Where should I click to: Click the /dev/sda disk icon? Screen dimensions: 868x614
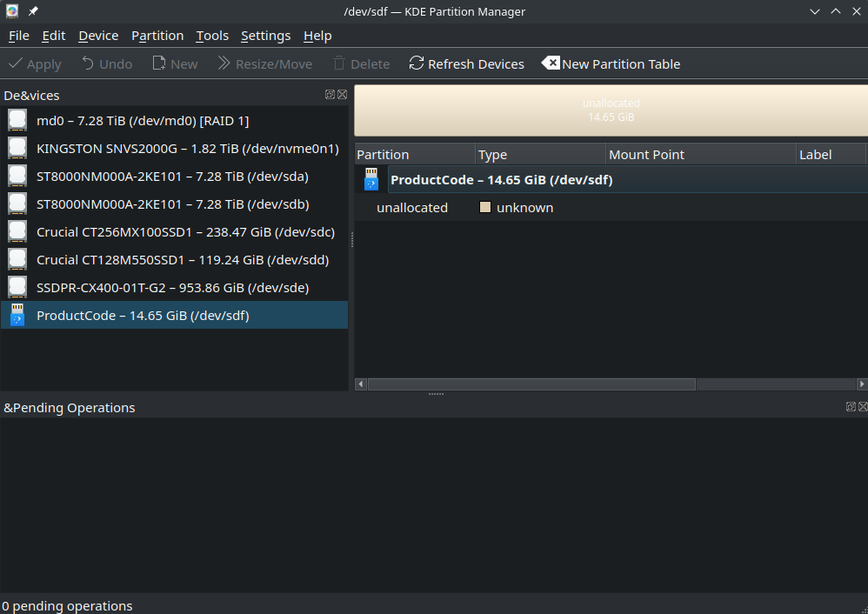click(17, 176)
